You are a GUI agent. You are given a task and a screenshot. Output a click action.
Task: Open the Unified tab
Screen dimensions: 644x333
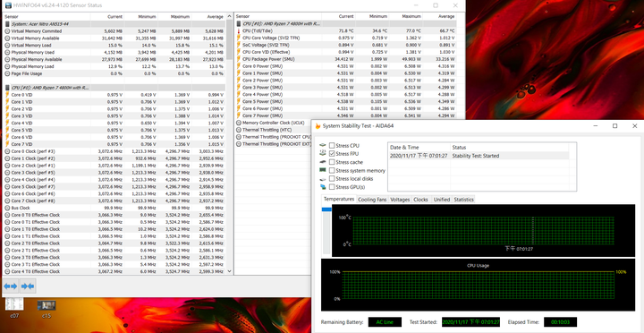pos(442,200)
